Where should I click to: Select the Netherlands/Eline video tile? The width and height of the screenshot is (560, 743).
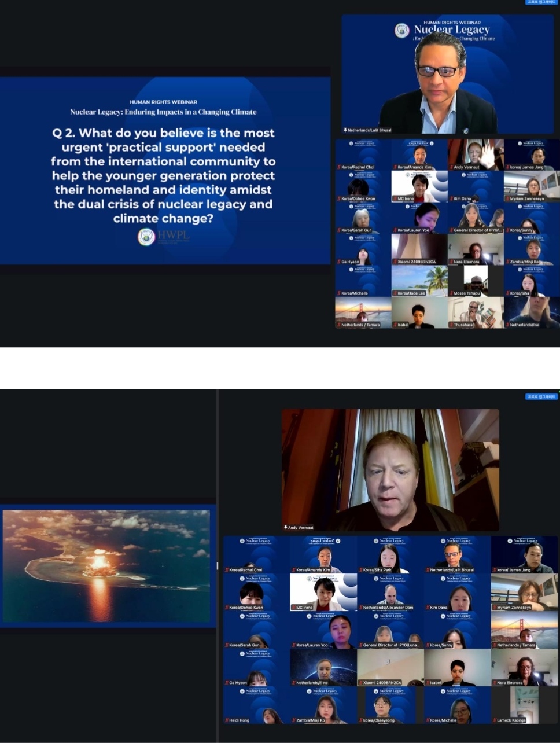pos(323,665)
